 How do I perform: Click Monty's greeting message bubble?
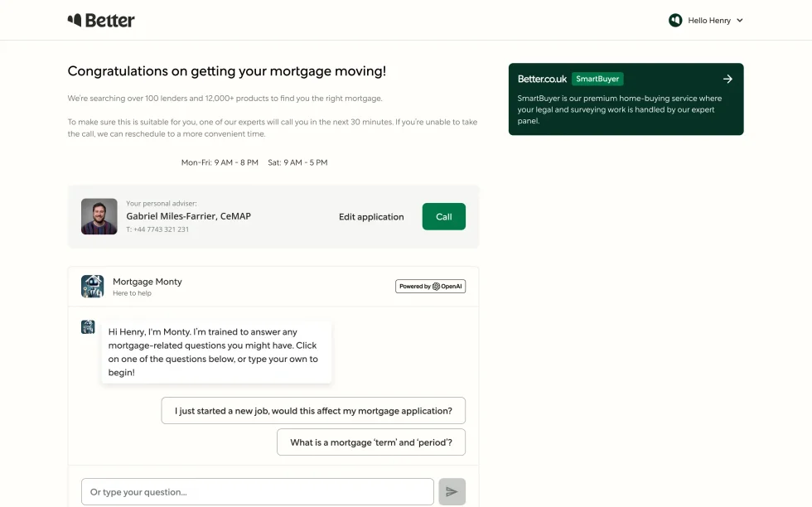coord(216,352)
